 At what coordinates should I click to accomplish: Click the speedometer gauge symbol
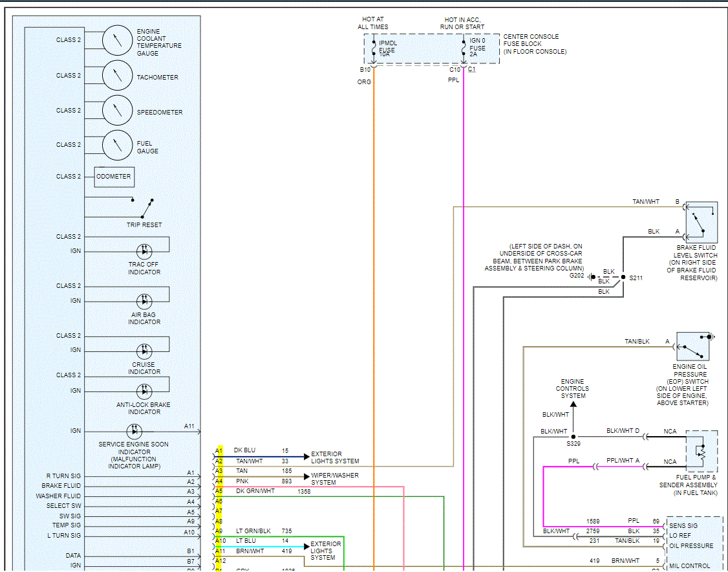(117, 111)
